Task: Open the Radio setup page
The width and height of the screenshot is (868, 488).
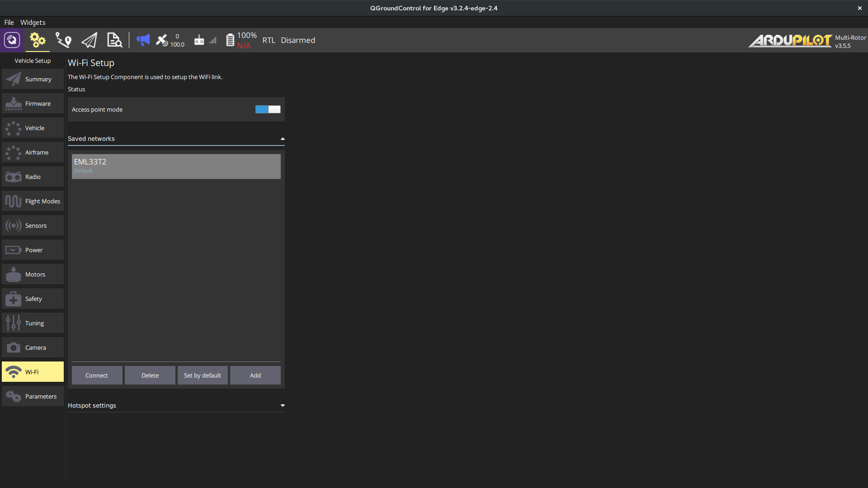Action: coord(33,177)
